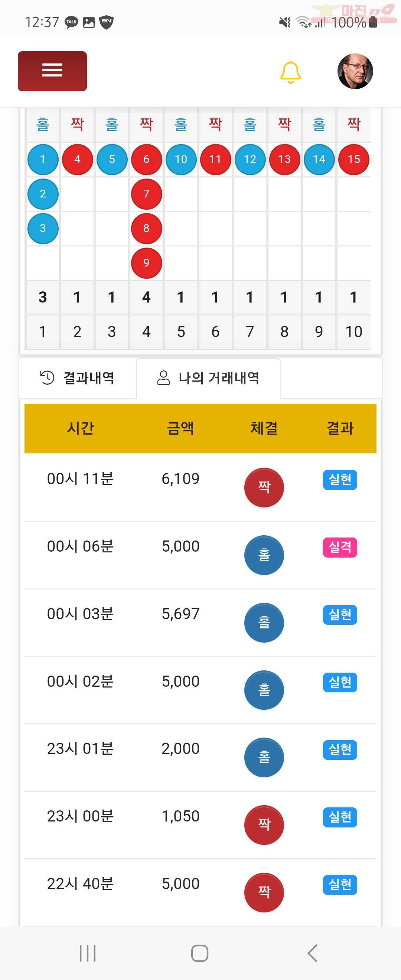The width and height of the screenshot is (401, 980).
Task: Tap the Android home navigation button
Action: [200, 953]
